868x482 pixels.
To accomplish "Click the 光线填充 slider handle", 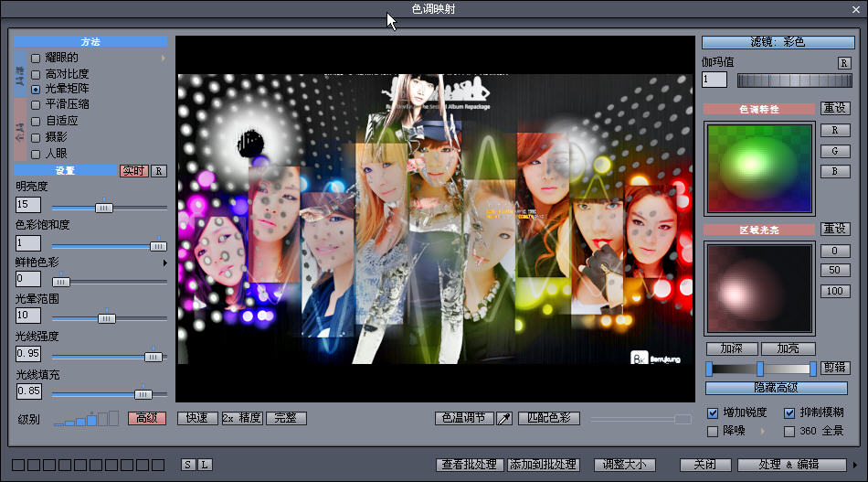I will point(143,394).
